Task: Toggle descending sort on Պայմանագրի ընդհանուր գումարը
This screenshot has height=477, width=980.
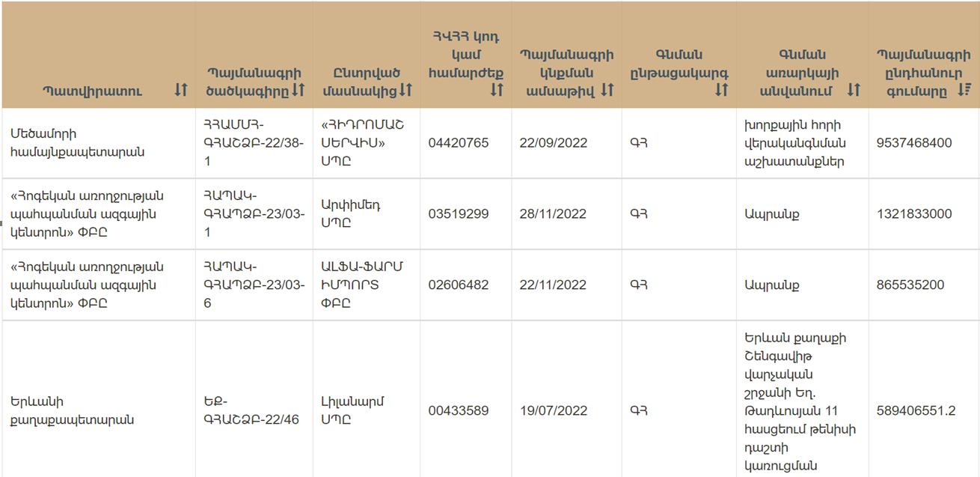Action: 965,91
